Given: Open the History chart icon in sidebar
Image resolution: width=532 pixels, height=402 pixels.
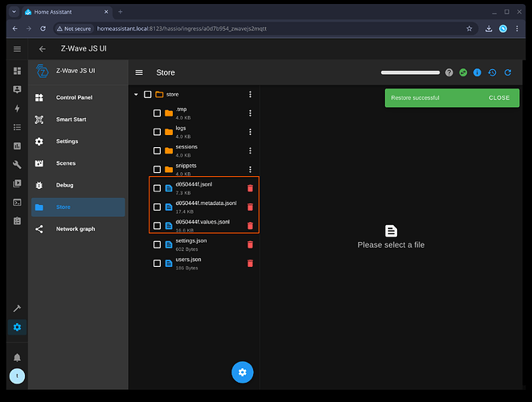Looking at the screenshot, I should [x=17, y=146].
